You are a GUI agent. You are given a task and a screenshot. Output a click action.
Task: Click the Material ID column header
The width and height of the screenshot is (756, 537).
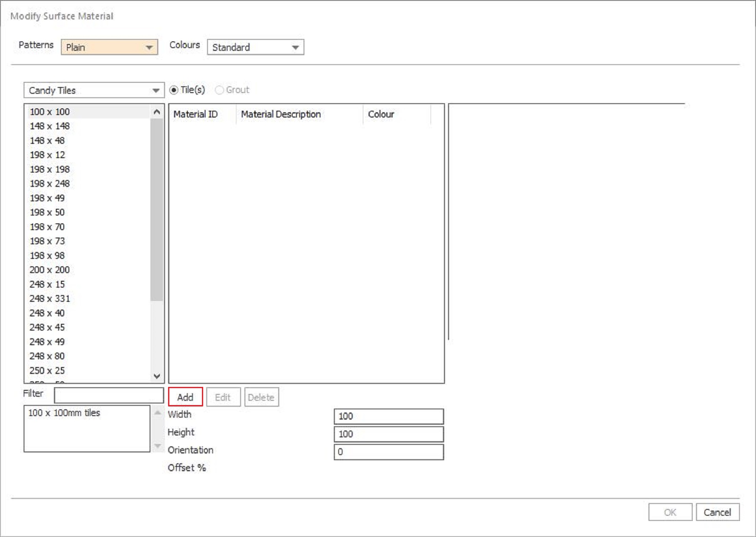(x=202, y=114)
